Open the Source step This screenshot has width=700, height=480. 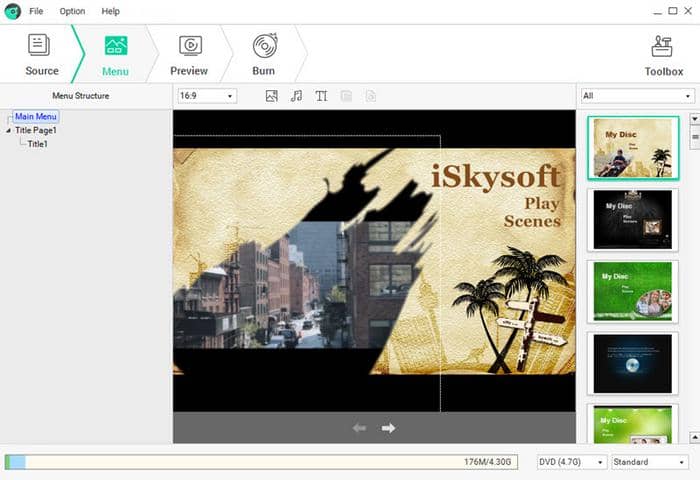(x=41, y=54)
